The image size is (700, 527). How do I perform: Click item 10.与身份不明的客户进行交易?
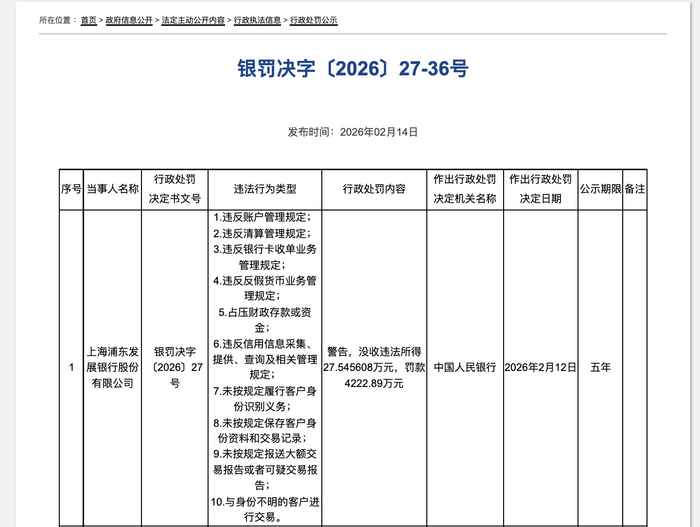coord(265,510)
